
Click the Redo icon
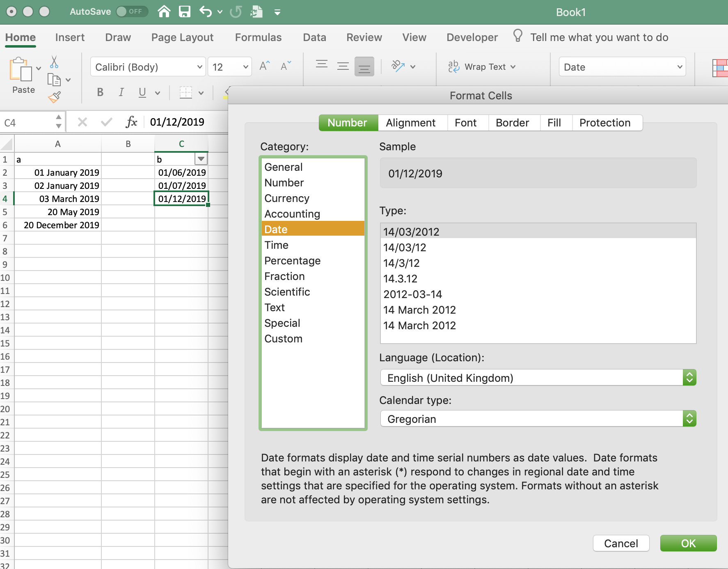pyautogui.click(x=236, y=11)
